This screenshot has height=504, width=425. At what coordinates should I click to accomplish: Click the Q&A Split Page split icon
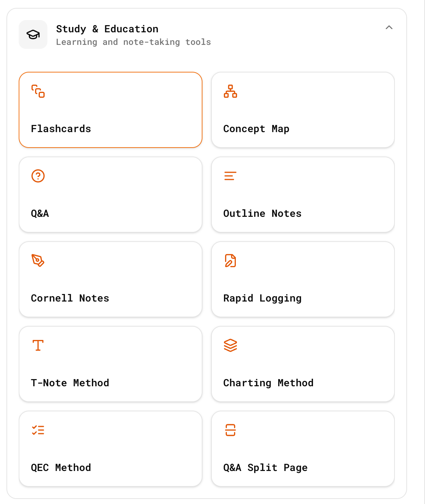[x=230, y=430]
